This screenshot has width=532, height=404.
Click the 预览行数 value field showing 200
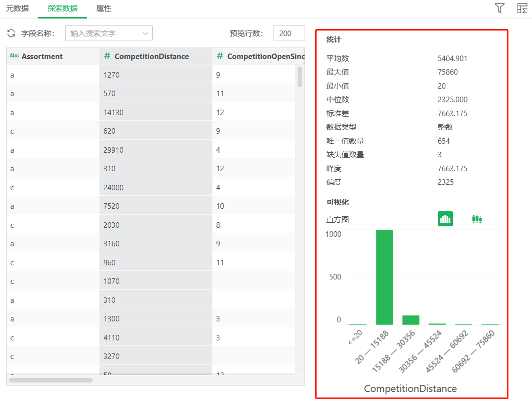(x=289, y=33)
